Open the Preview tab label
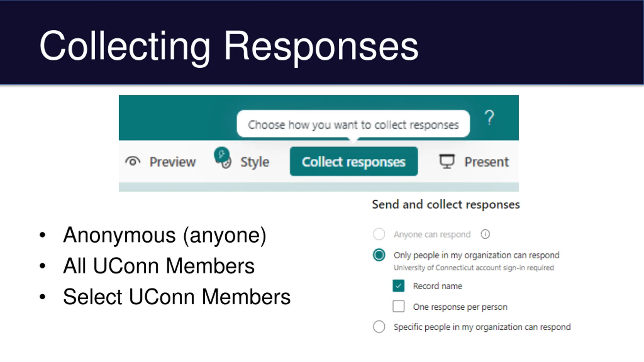The height and width of the screenshot is (362, 644). click(x=173, y=162)
